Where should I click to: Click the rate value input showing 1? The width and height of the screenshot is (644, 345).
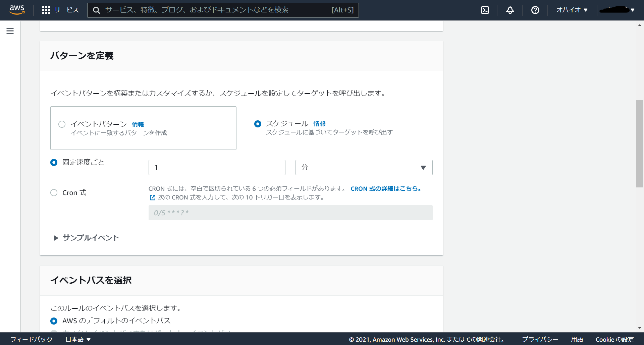pyautogui.click(x=217, y=167)
